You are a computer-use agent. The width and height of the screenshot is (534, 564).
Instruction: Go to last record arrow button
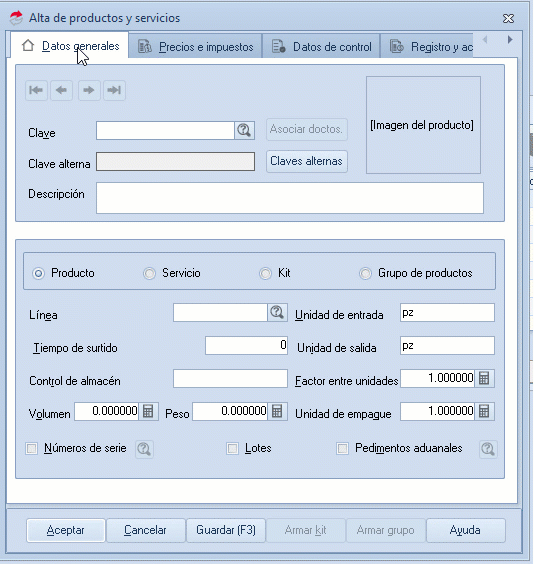coord(114,90)
